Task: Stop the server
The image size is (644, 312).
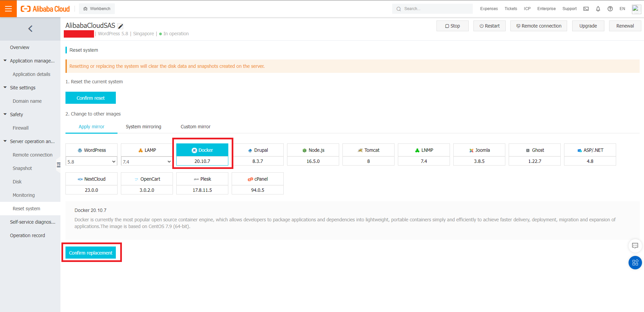Action: click(453, 26)
